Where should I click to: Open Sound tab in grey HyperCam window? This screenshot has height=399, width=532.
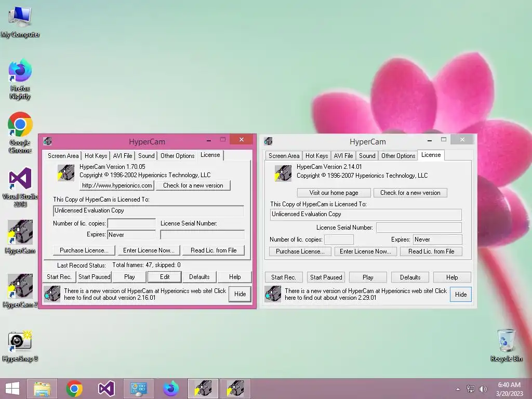pyautogui.click(x=367, y=156)
